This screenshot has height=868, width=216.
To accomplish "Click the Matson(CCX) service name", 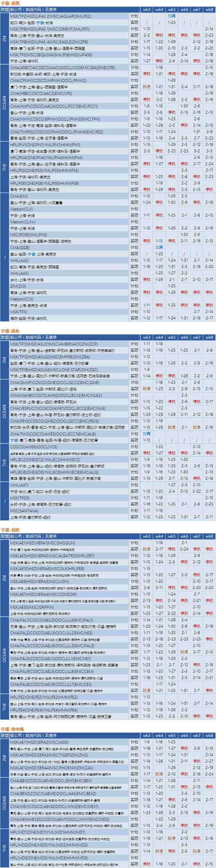I will 22,299.
